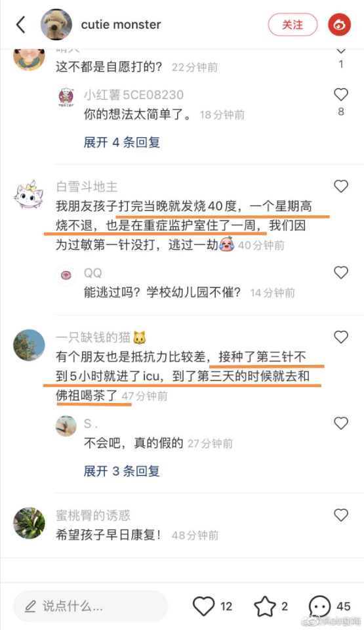This screenshot has width=364, height=630.
Task: Like the reply from 小红薯5CE08230
Action: point(340,94)
